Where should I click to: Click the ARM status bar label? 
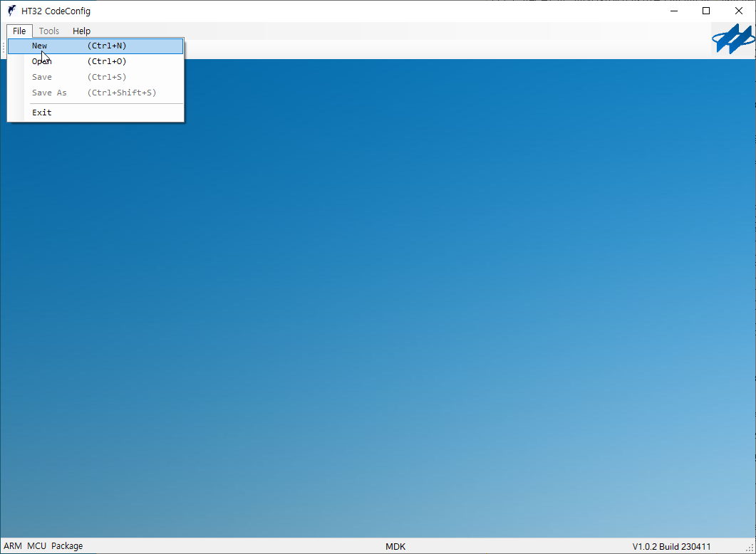(x=13, y=545)
